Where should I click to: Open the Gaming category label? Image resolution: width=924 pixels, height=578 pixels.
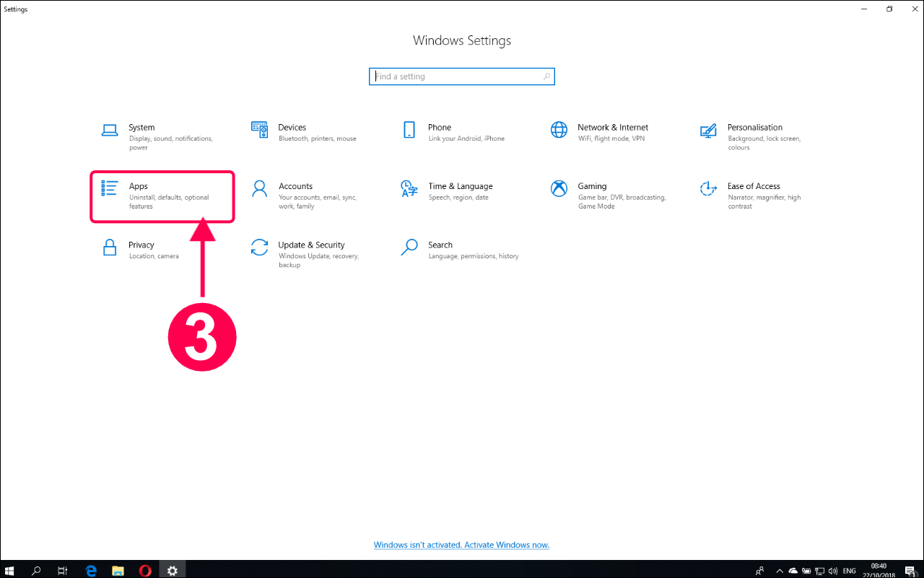pyautogui.click(x=592, y=186)
